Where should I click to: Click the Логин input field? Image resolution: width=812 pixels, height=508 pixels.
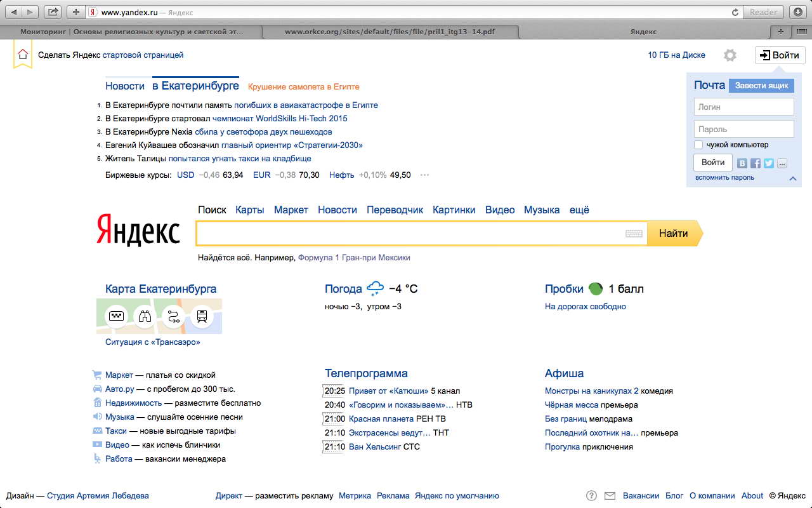click(743, 107)
